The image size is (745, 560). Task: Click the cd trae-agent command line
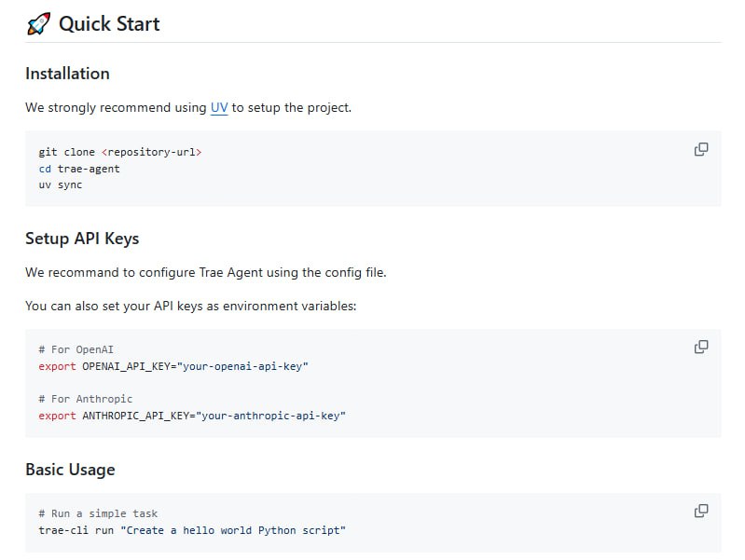(79, 169)
